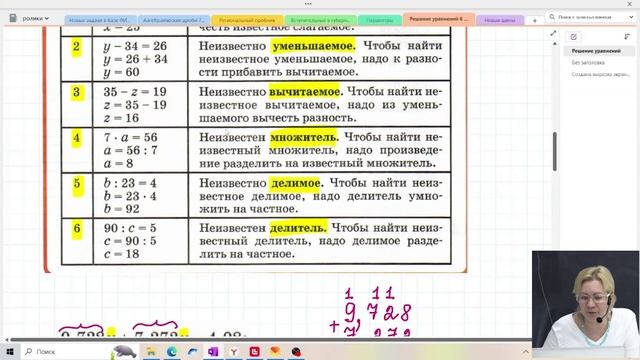
Task: Open Yandex Browser from the taskbar
Action: (x=234, y=351)
